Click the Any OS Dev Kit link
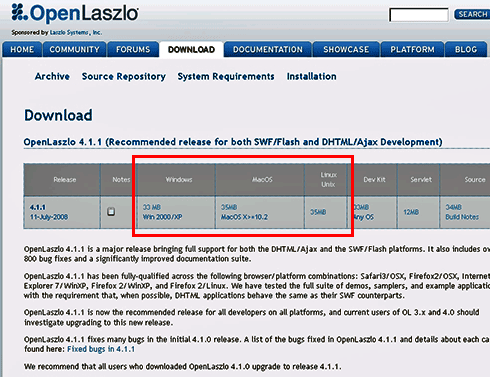 pyautogui.click(x=364, y=217)
